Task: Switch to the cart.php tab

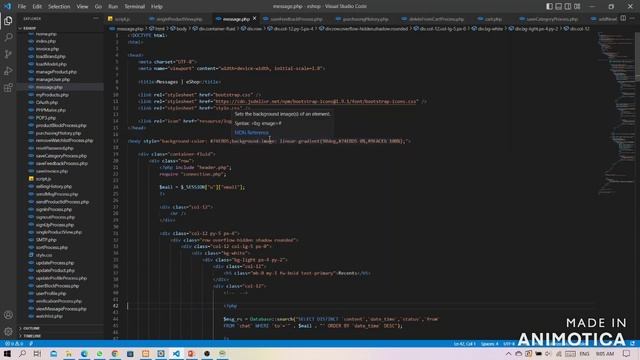Action: (493, 19)
